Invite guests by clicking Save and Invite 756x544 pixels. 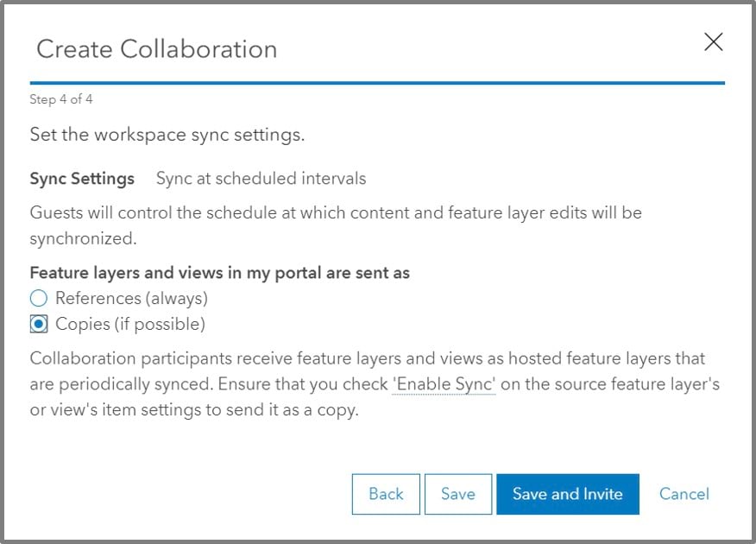tap(567, 494)
